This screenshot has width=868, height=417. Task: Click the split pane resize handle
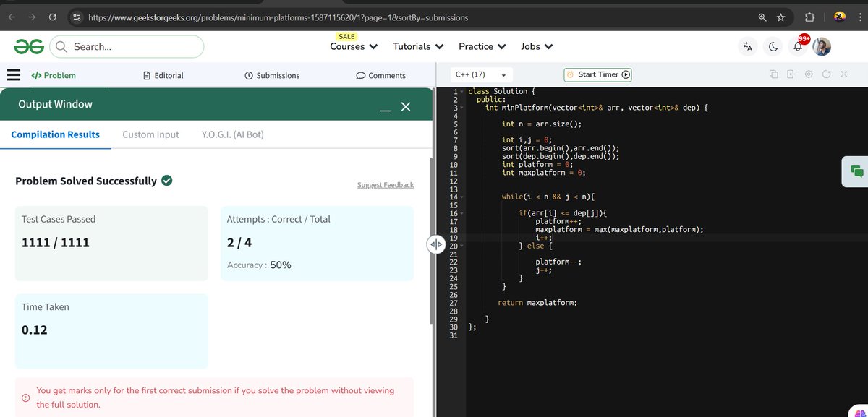click(x=435, y=244)
